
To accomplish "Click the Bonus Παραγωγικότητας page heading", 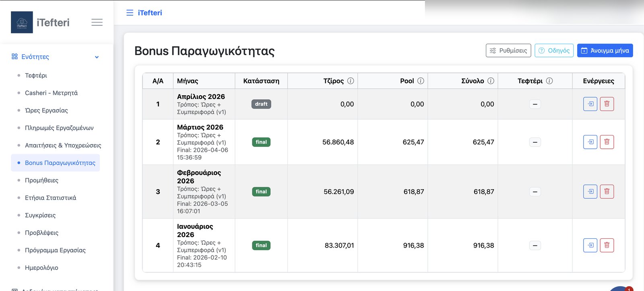I will (204, 51).
